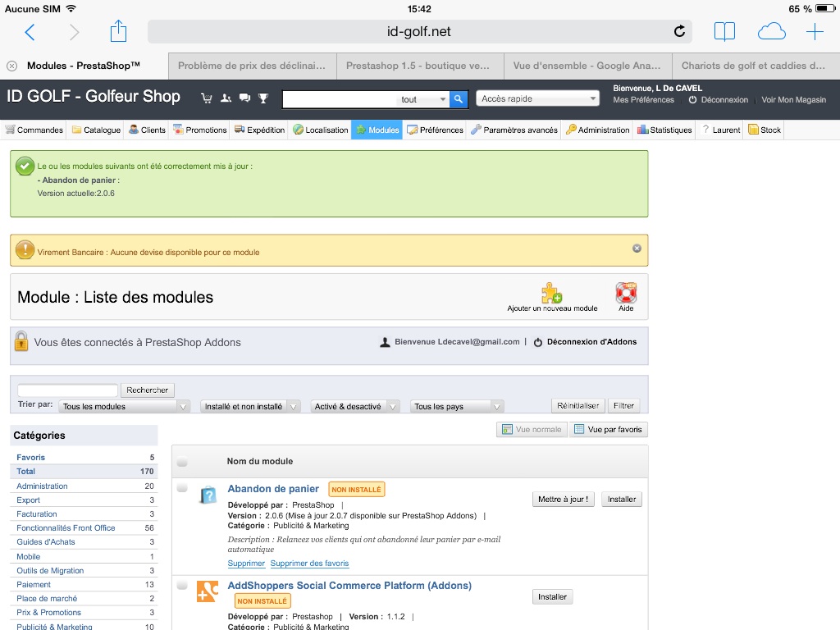Image resolution: width=840 pixels, height=630 pixels.
Task: Open the search scope 'tout' dropdown
Action: point(423,99)
